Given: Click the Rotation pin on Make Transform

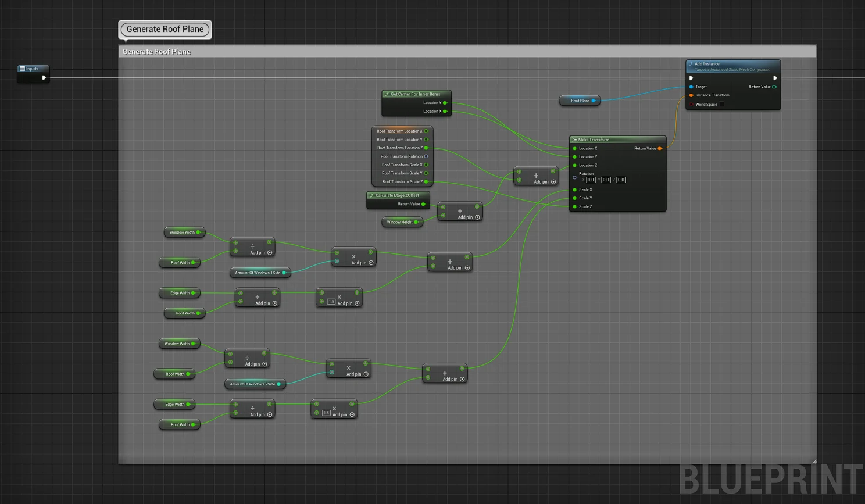Looking at the screenshot, I should (x=575, y=177).
